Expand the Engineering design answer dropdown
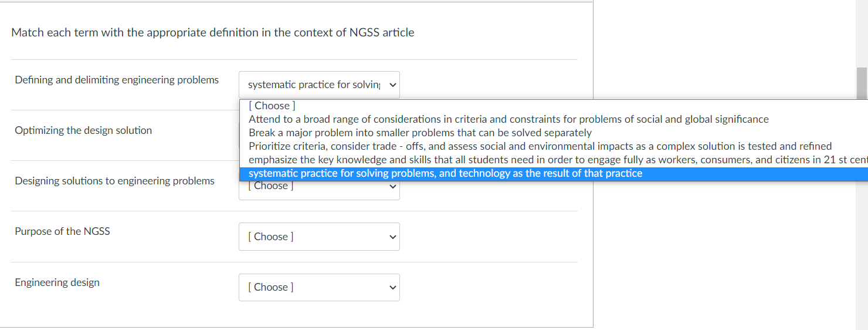The image size is (868, 330). click(318, 287)
